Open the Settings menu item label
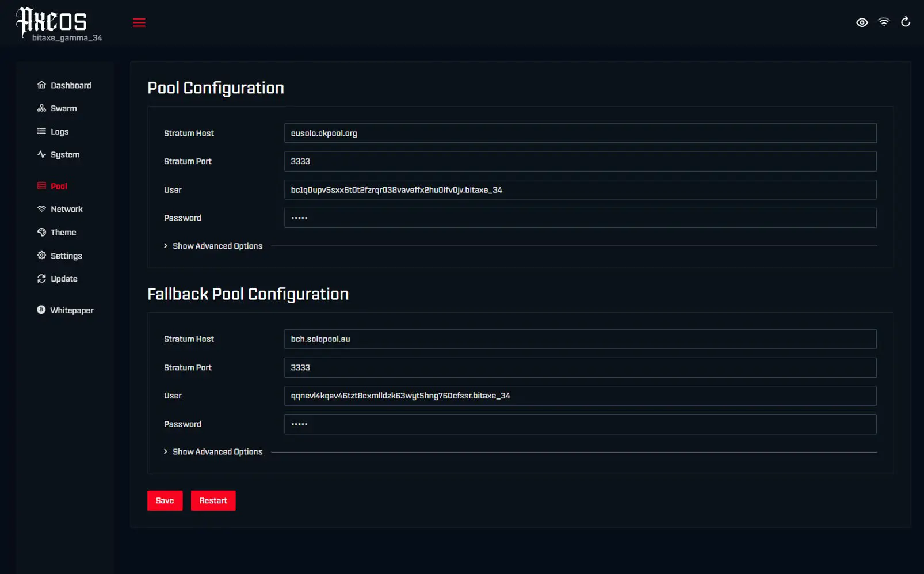 click(x=66, y=256)
